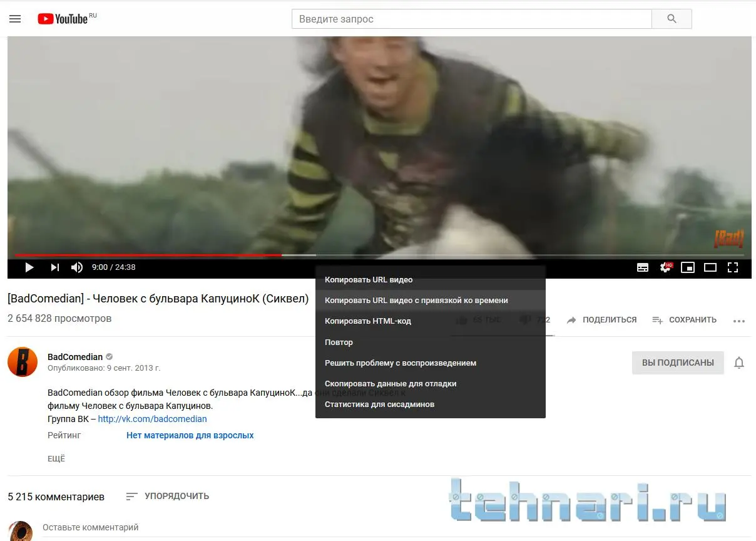Click the 'СОХРАНИТЬ' save button
Image resolution: width=756 pixels, height=541 pixels.
684,320
